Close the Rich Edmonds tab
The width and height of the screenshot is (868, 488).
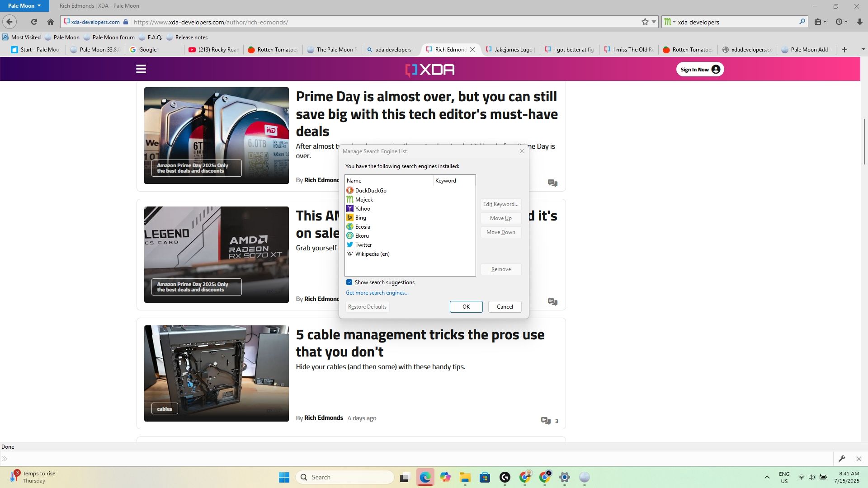(472, 50)
